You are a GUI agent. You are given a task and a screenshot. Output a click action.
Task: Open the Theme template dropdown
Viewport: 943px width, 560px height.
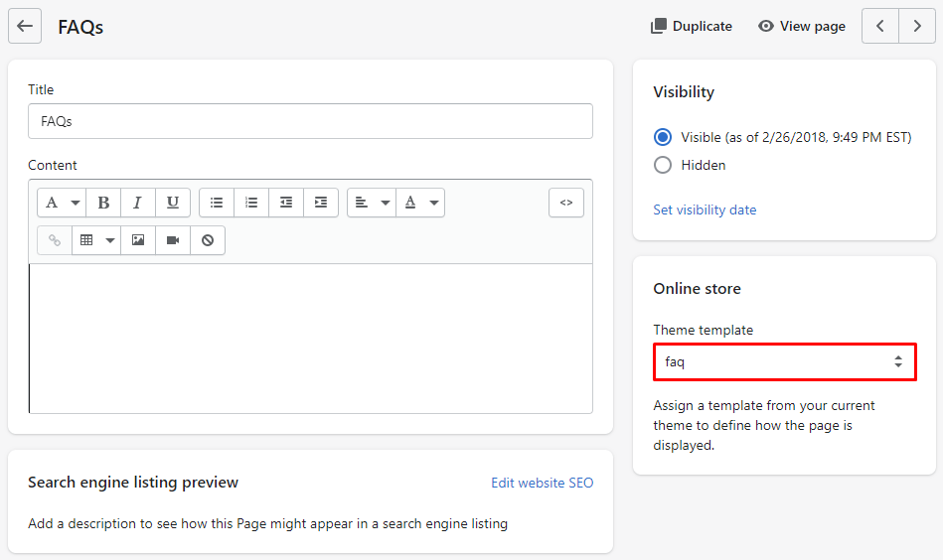tap(784, 362)
